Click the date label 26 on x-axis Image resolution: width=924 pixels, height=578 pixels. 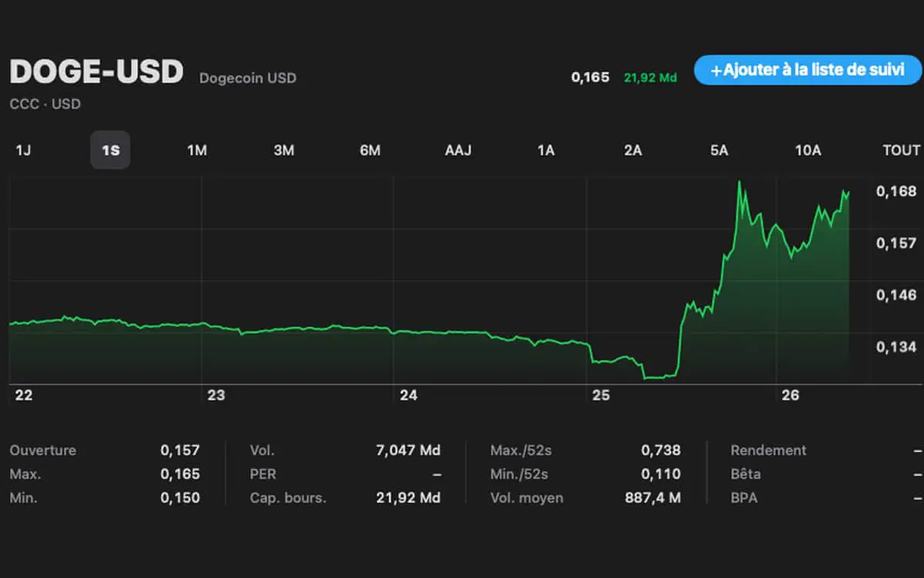point(791,395)
